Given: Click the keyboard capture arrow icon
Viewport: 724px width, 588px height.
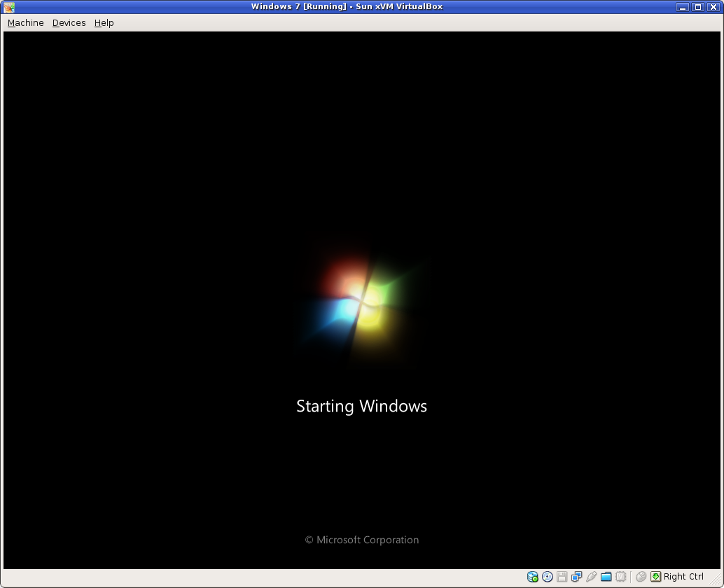Looking at the screenshot, I should point(655,577).
